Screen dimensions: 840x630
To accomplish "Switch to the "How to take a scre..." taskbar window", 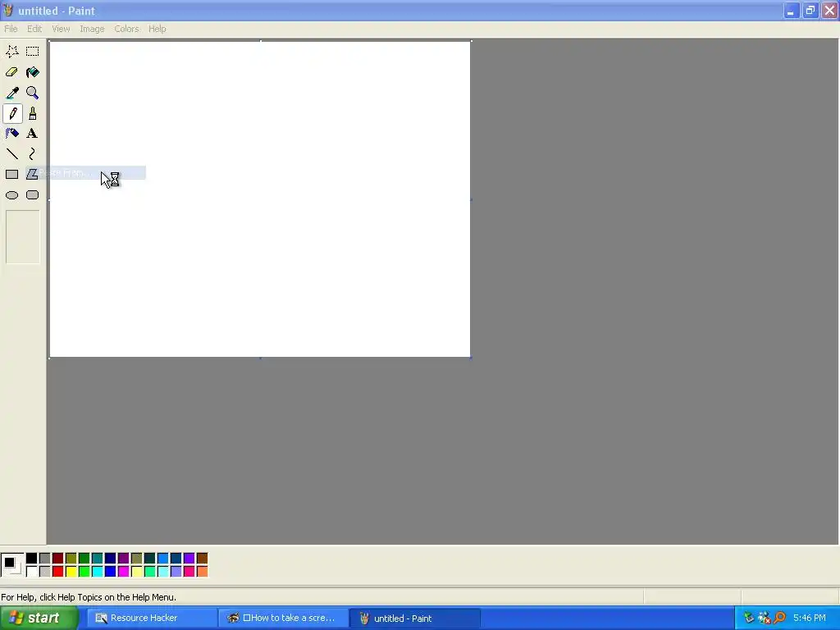I will 283,619.
